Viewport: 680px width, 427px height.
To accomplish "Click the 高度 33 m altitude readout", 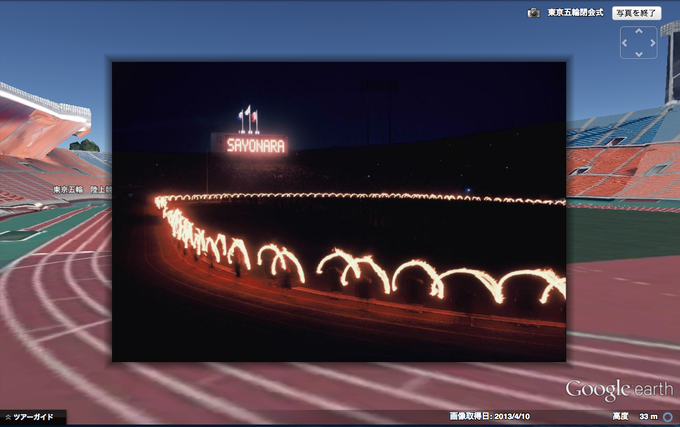I will (x=635, y=416).
